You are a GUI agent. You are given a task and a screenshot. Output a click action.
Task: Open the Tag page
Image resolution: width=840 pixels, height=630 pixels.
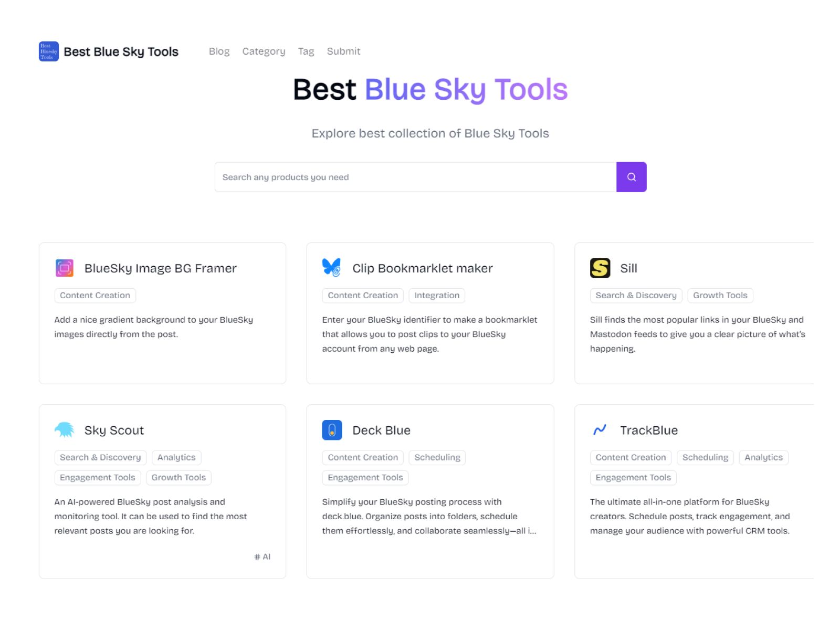pos(306,51)
